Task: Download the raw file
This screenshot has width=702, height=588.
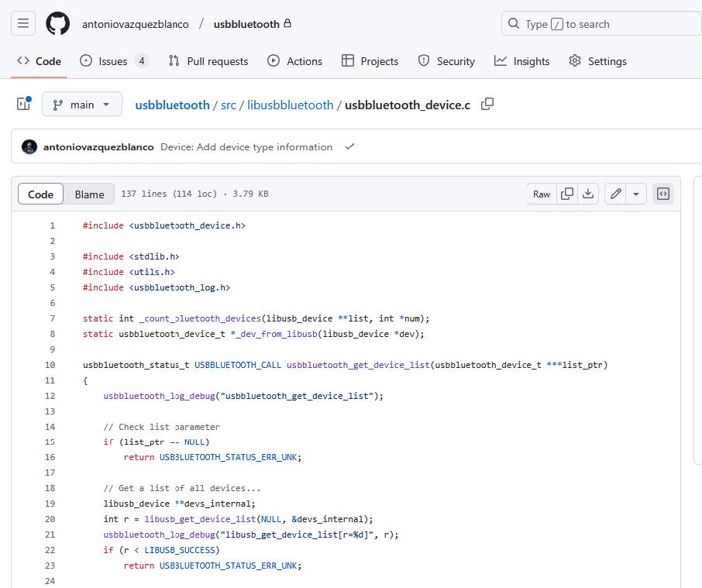Action: pos(588,194)
